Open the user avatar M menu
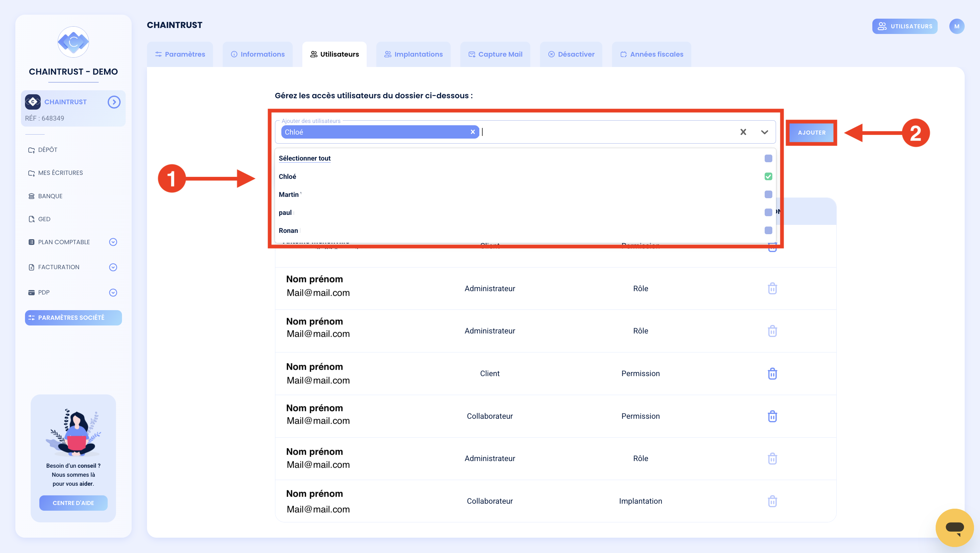The height and width of the screenshot is (553, 980). (956, 26)
